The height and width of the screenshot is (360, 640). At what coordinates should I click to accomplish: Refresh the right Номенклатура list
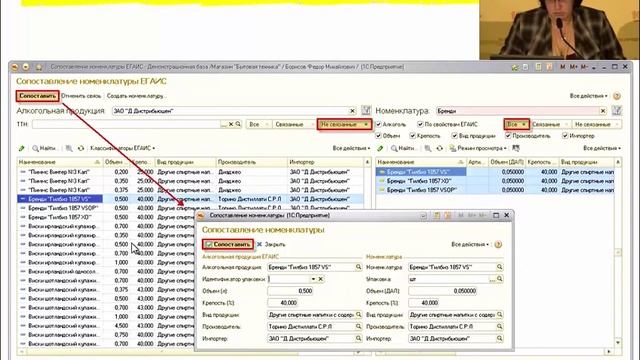439,148
